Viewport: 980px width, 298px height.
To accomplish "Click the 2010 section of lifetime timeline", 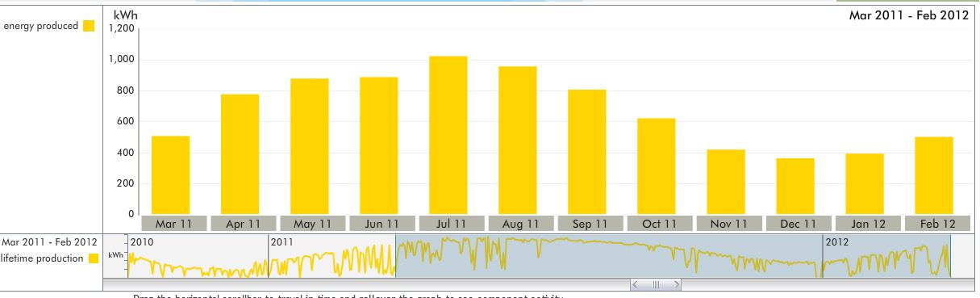I will (x=198, y=257).
